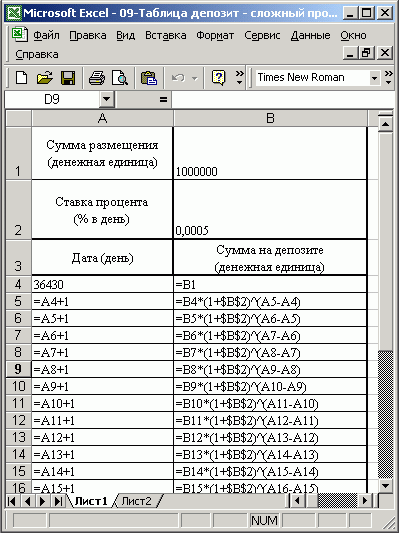Click the vertical scrollbar down arrow
Image resolution: width=399 pixels, height=533 pixels.
tap(385, 485)
